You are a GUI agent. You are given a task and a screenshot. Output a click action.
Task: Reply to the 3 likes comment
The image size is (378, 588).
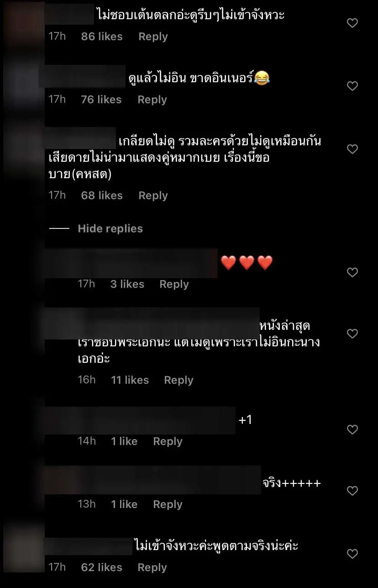(x=174, y=284)
